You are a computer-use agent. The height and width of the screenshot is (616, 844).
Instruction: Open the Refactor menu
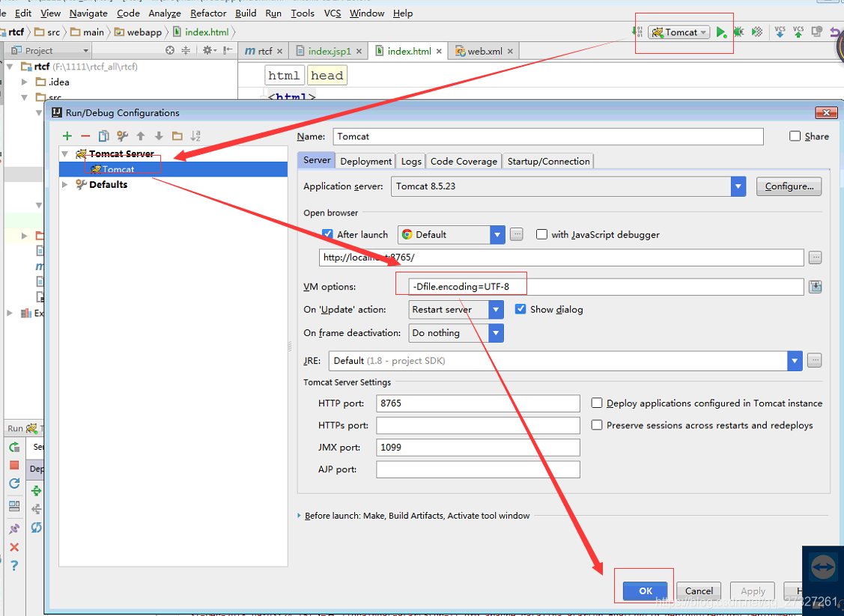point(208,13)
